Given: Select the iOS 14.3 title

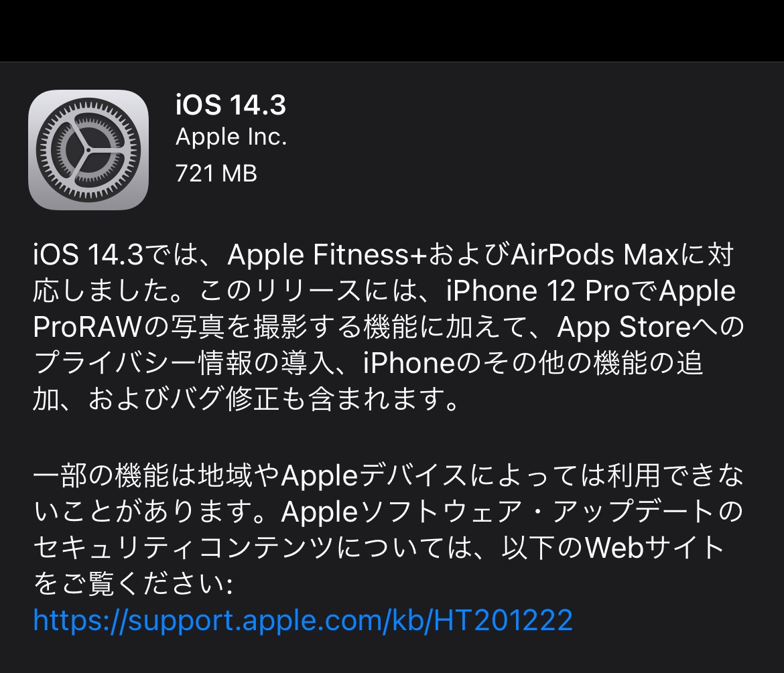Looking at the screenshot, I should 231,105.
